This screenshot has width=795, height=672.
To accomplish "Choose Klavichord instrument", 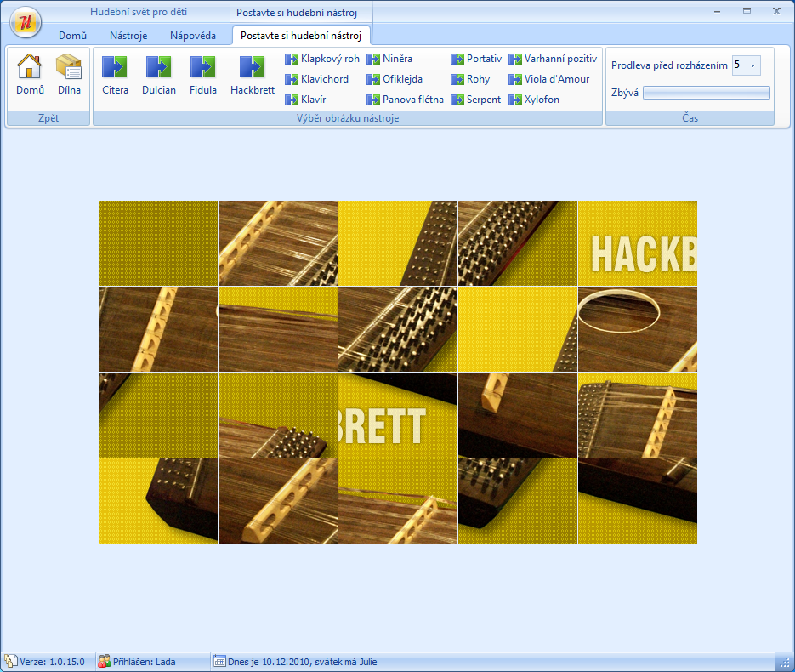I will coord(317,79).
